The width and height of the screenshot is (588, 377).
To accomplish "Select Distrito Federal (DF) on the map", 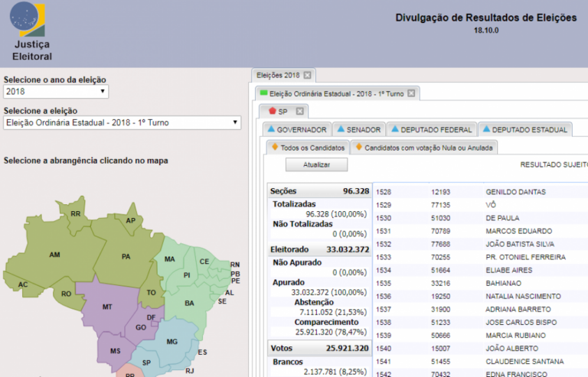I will click(x=151, y=317).
